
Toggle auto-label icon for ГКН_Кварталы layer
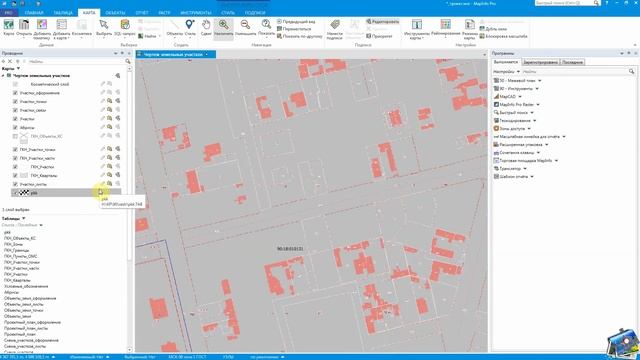[x=118, y=175]
